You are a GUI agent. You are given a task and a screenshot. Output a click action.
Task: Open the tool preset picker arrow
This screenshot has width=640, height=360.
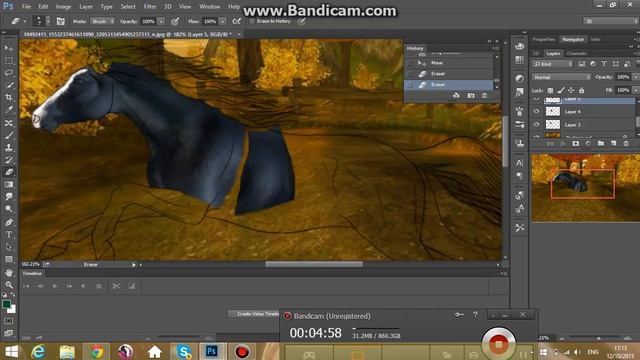25,21
